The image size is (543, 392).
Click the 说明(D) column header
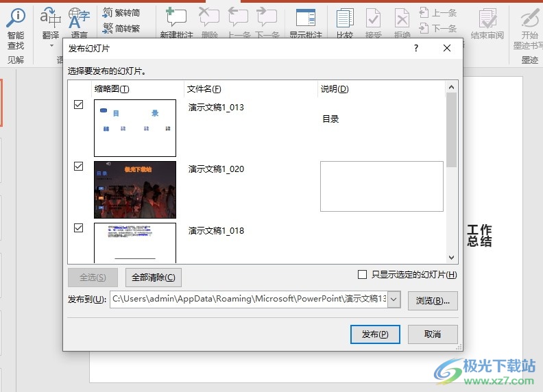[381, 89]
